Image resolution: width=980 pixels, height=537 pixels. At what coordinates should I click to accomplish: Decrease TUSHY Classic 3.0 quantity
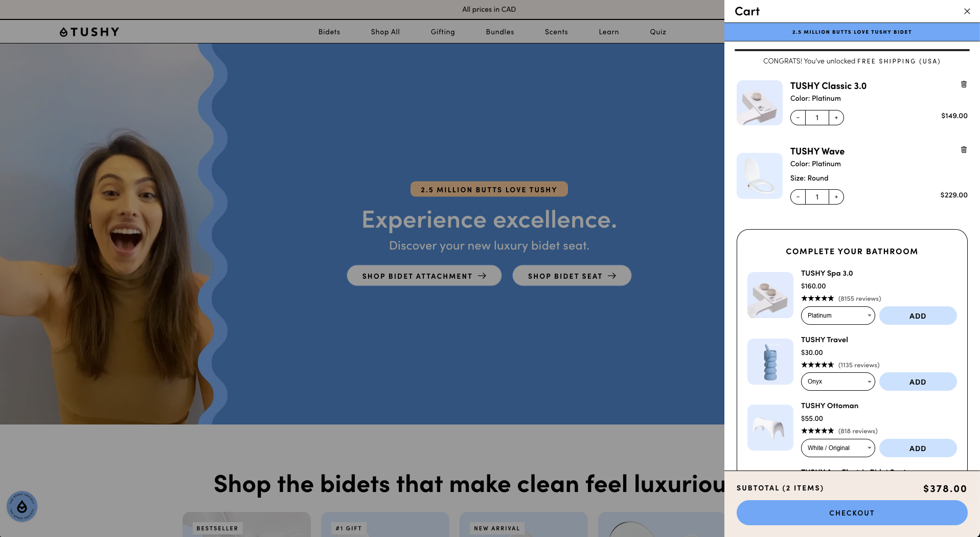coord(798,118)
